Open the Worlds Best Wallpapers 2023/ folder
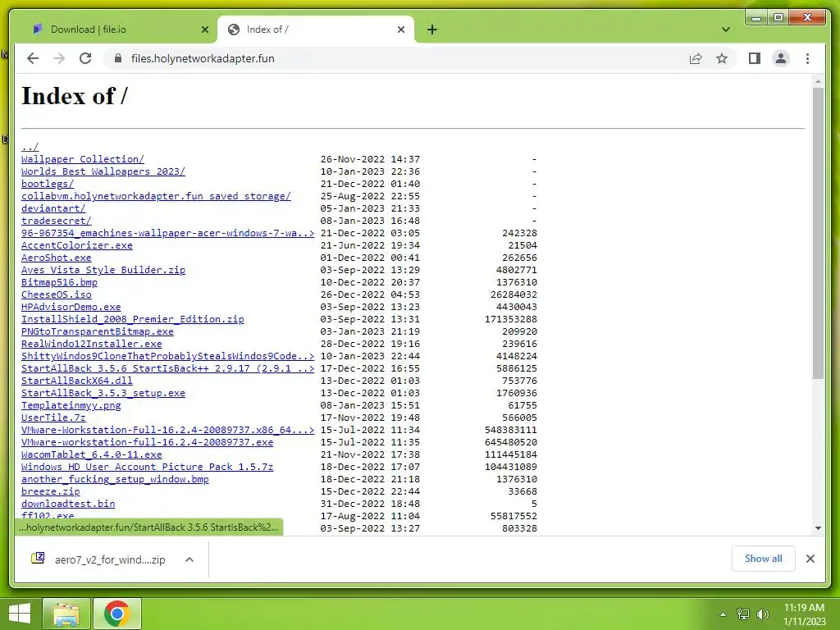 click(x=103, y=171)
